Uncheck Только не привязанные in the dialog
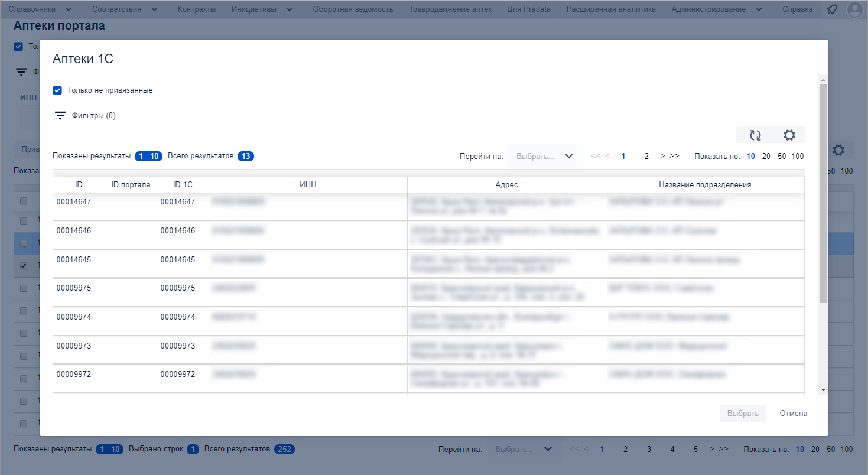 click(57, 90)
